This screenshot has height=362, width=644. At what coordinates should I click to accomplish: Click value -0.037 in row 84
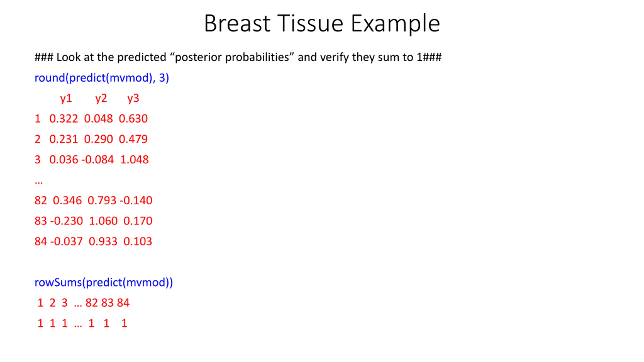coord(66,241)
